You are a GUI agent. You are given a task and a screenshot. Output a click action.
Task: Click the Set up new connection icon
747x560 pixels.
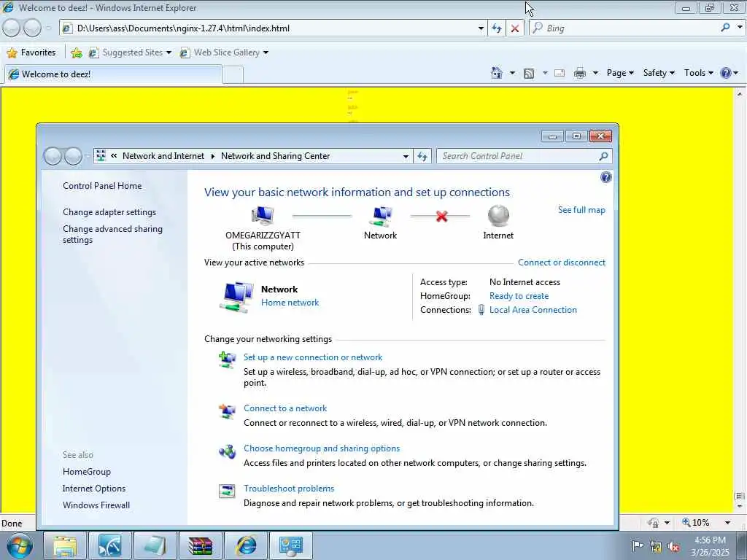228,359
